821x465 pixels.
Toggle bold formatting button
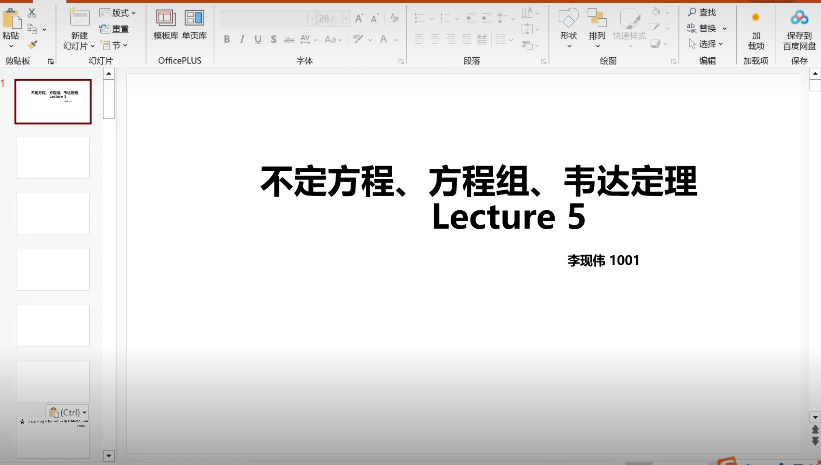(x=227, y=39)
